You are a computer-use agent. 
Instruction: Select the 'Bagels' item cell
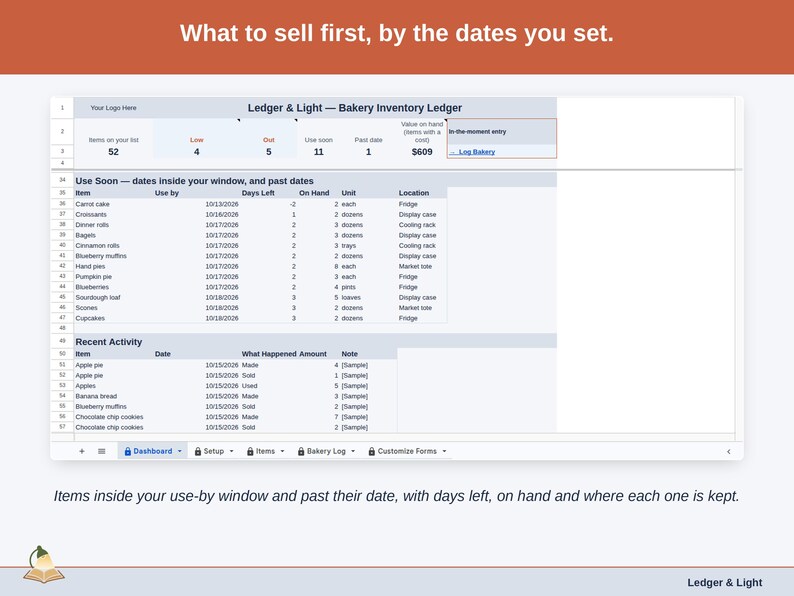(113, 235)
